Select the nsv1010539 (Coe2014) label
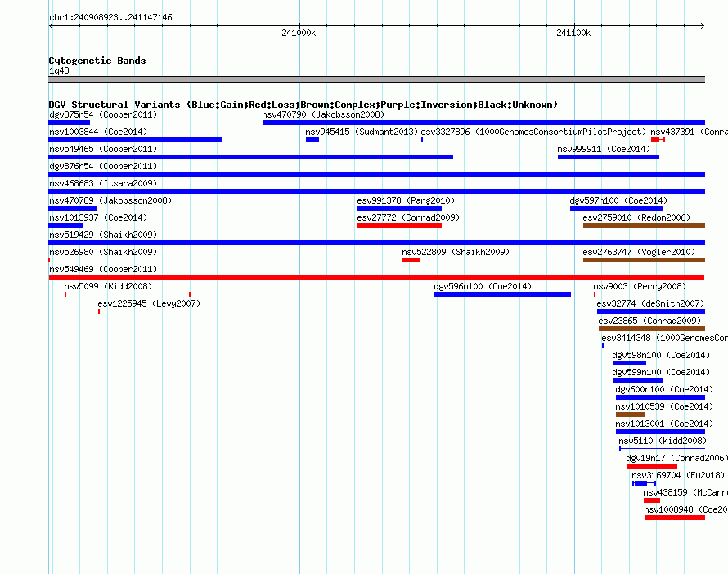The width and height of the screenshot is (728, 574). [x=664, y=406]
